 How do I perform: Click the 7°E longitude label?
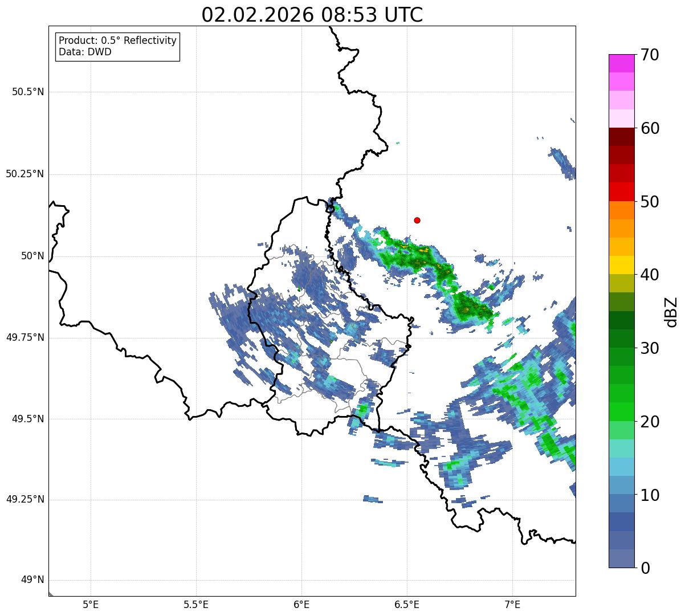click(512, 604)
